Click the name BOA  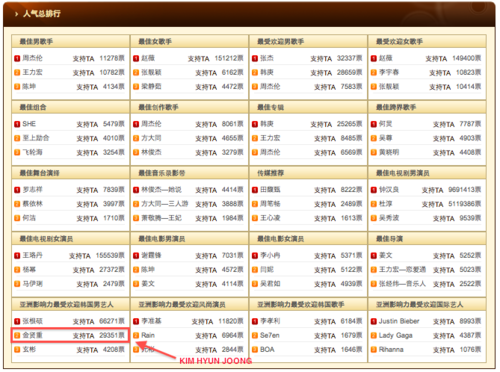click(267, 350)
